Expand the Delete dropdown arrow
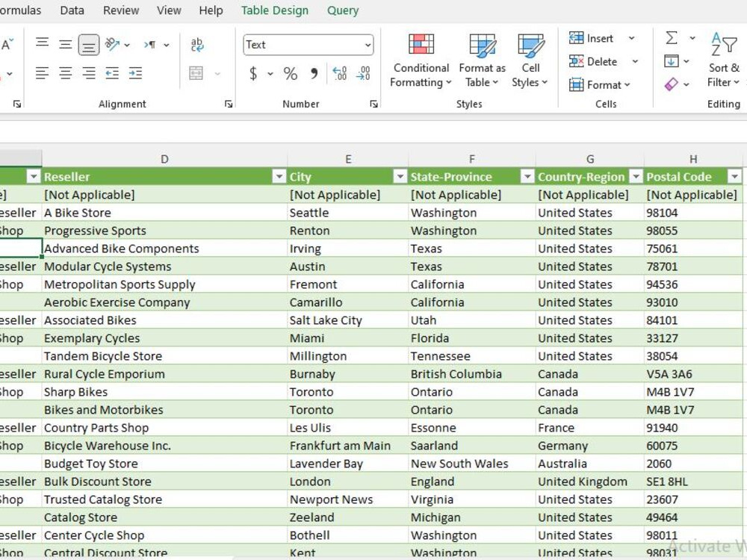The height and width of the screenshot is (560, 747). [635, 61]
